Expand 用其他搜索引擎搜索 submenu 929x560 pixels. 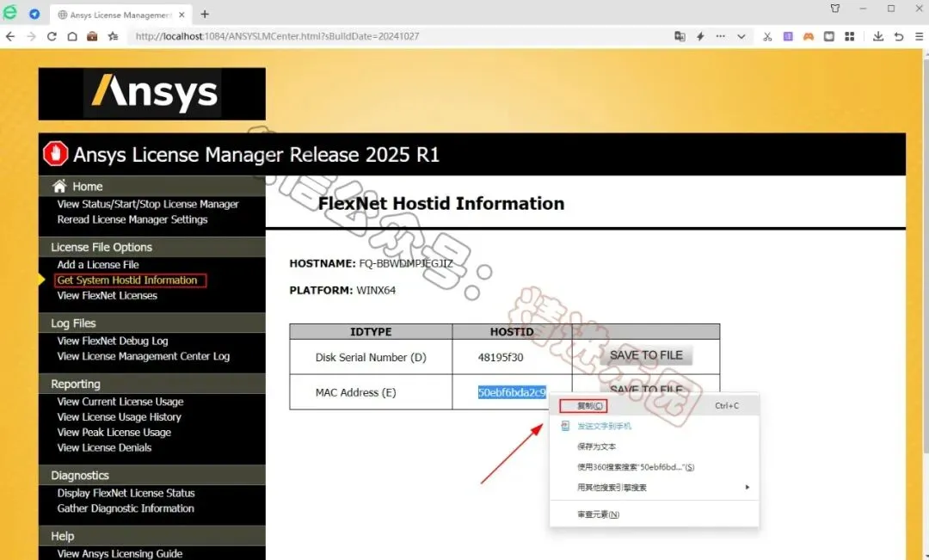654,487
